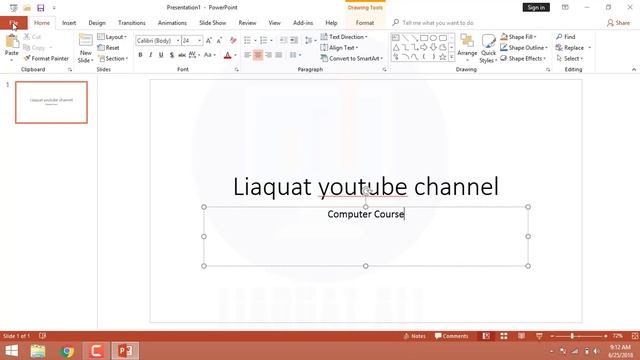This screenshot has height=360, width=640.
Task: Click the Share button
Action: [618, 23]
